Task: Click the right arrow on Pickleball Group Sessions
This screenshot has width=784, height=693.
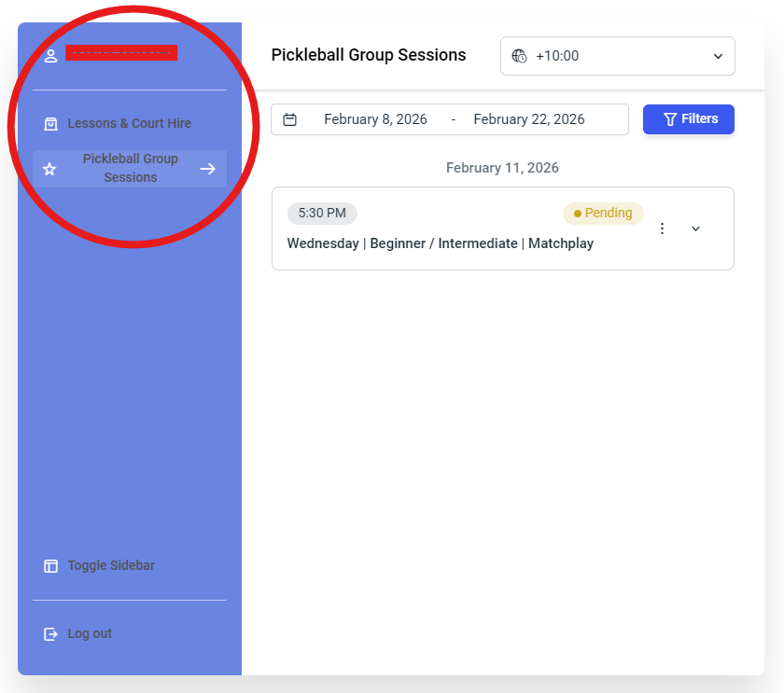Action: click(207, 169)
